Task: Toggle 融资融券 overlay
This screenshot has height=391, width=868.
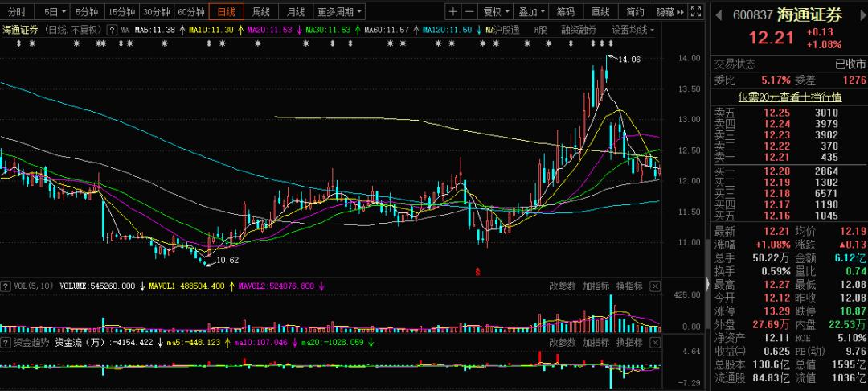Action: (x=579, y=30)
